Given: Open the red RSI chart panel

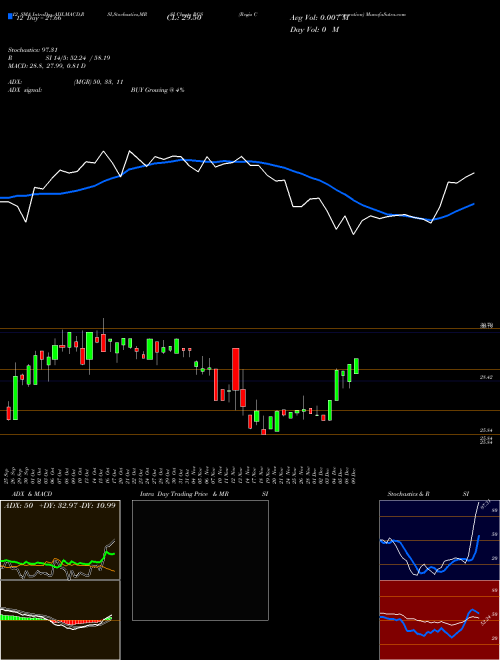Looking at the screenshot, I should point(439,620).
